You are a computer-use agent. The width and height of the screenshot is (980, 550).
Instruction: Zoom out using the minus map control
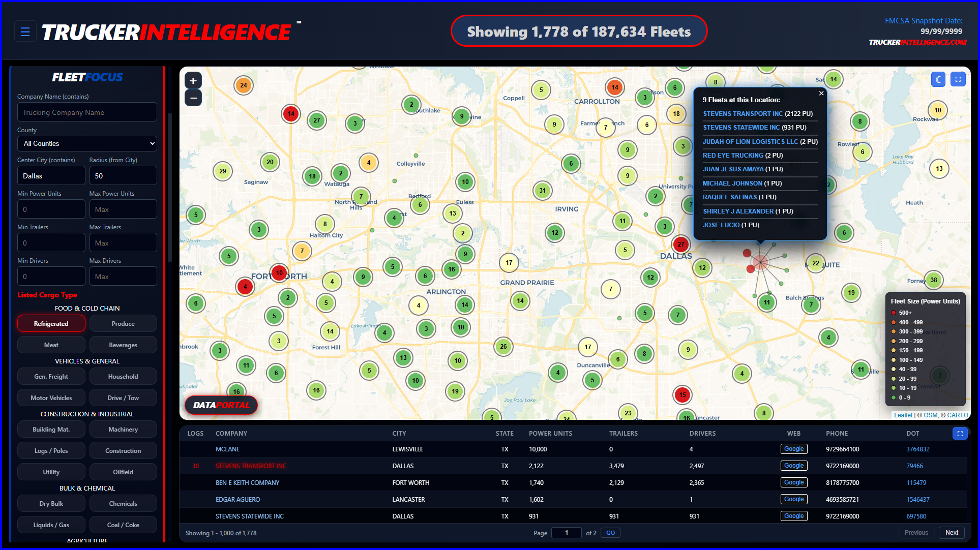[193, 98]
